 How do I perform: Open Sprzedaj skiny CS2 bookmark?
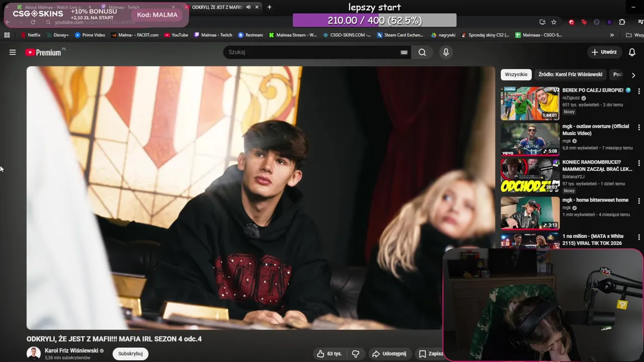[485, 35]
